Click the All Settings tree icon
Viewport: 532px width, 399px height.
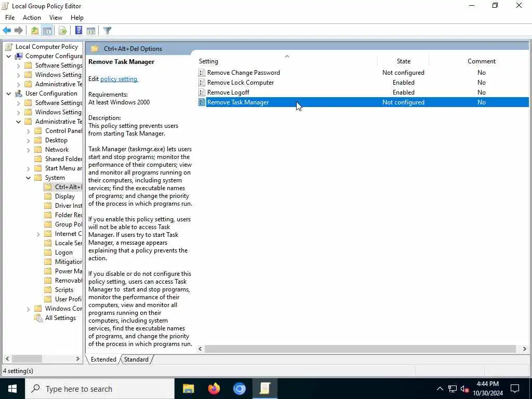click(38, 318)
